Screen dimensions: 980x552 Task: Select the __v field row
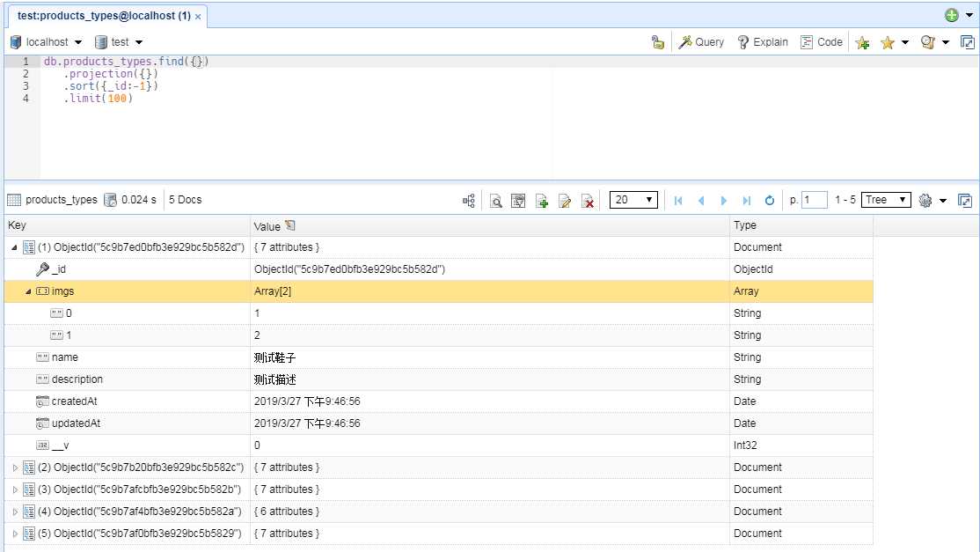tap(439, 445)
